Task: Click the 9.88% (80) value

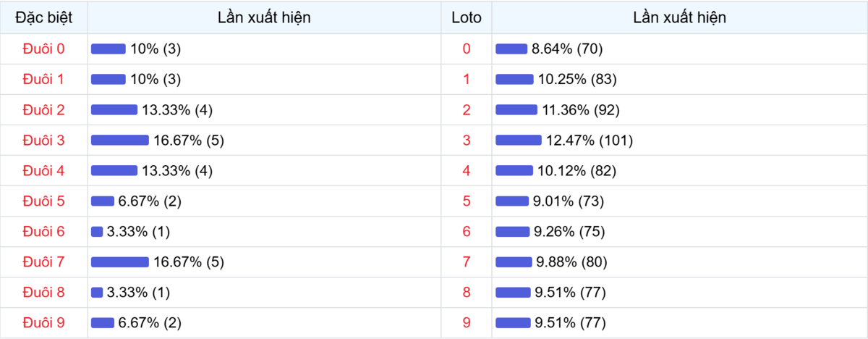Action: click(x=570, y=262)
